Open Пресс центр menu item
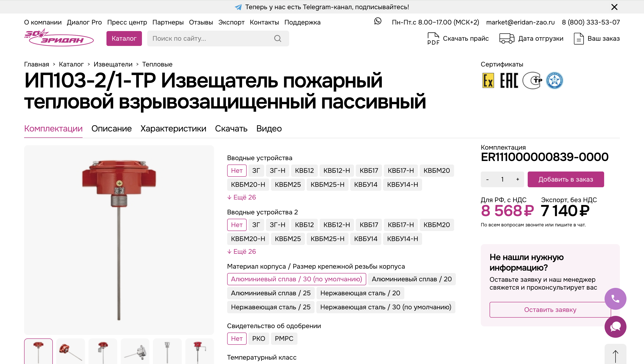644x364 pixels. click(127, 22)
